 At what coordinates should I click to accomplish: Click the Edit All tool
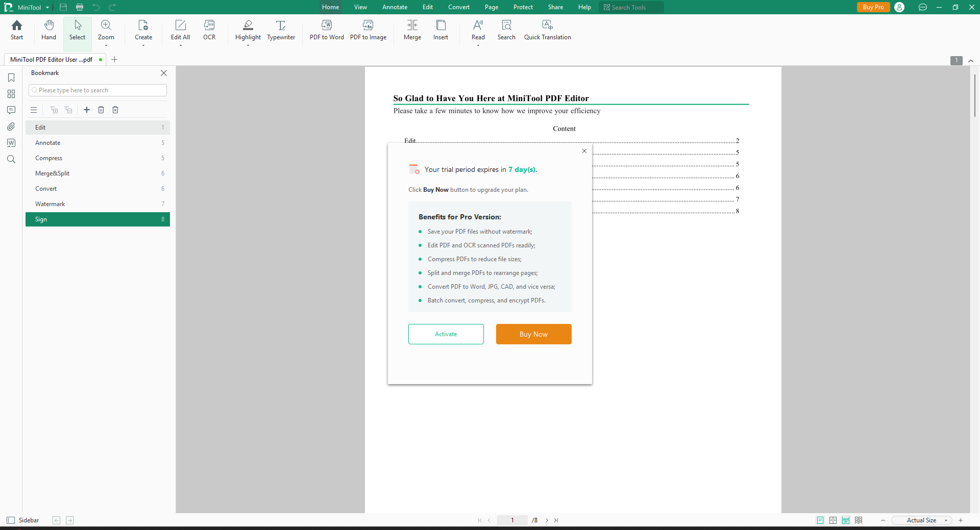tap(180, 31)
